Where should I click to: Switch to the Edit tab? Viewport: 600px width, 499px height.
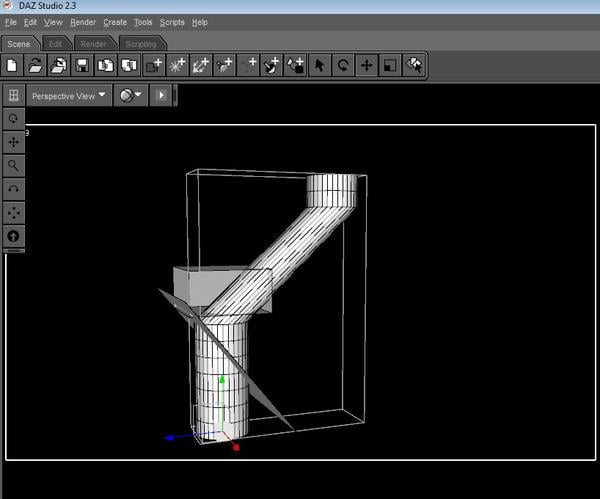[55, 44]
